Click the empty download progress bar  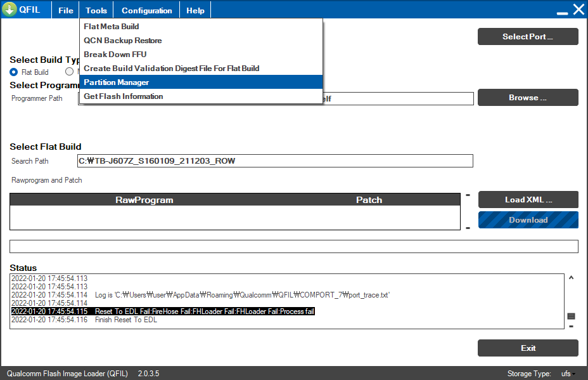click(293, 246)
